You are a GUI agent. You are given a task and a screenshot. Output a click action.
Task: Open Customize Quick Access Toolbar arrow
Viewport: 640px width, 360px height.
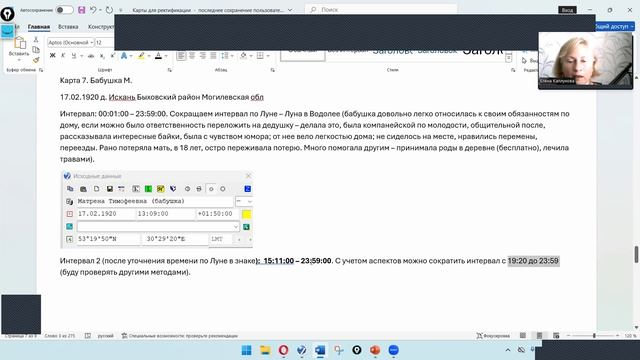(x=120, y=10)
